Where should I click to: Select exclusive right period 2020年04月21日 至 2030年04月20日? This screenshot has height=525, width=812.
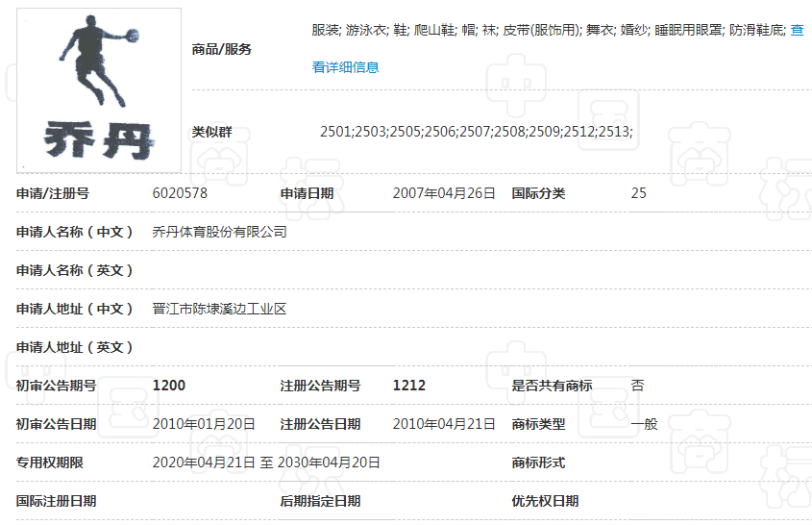[x=266, y=462]
